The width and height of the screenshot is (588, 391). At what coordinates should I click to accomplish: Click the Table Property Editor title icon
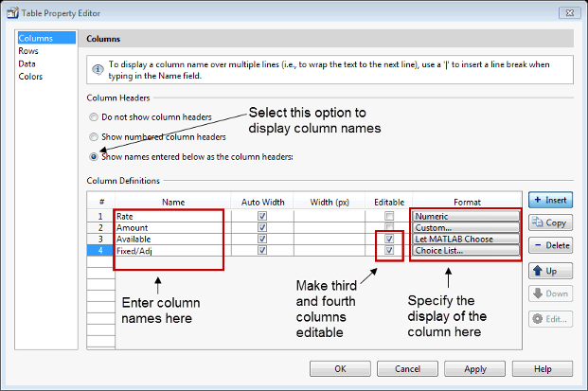(10, 13)
